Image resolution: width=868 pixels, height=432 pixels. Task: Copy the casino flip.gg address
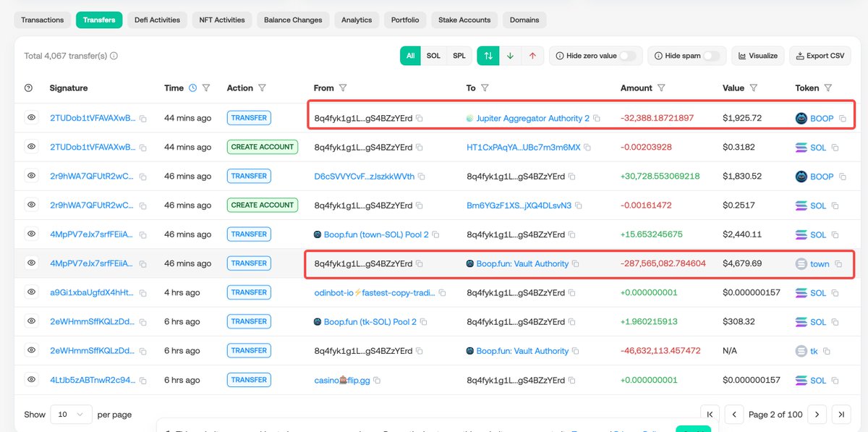tap(377, 380)
